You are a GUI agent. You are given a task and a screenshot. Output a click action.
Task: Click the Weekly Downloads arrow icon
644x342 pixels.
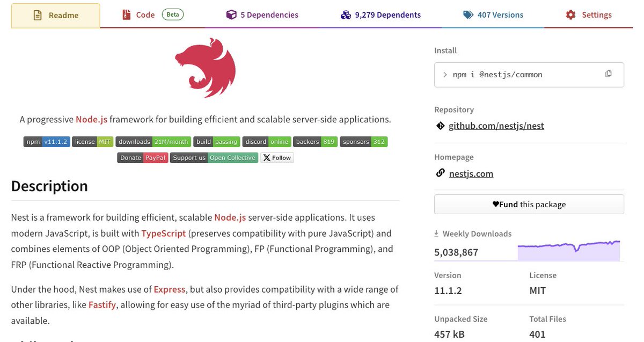(437, 234)
